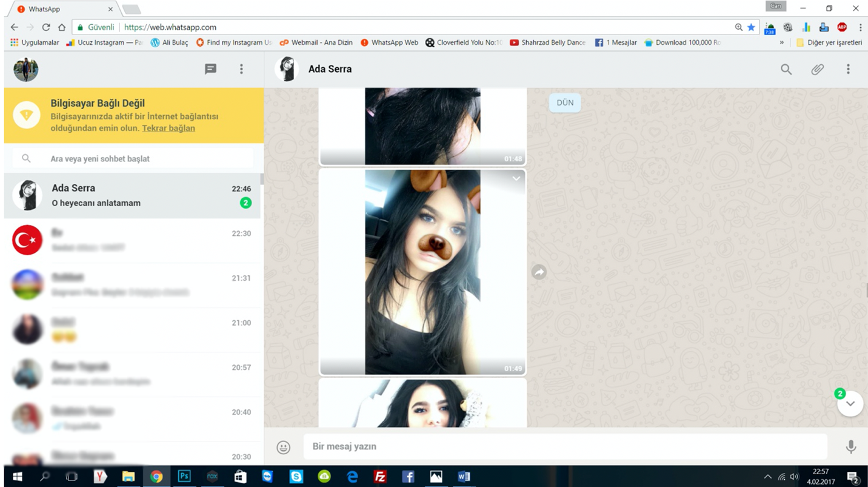868x487 pixels.
Task: Open the emoji picker
Action: 284,447
